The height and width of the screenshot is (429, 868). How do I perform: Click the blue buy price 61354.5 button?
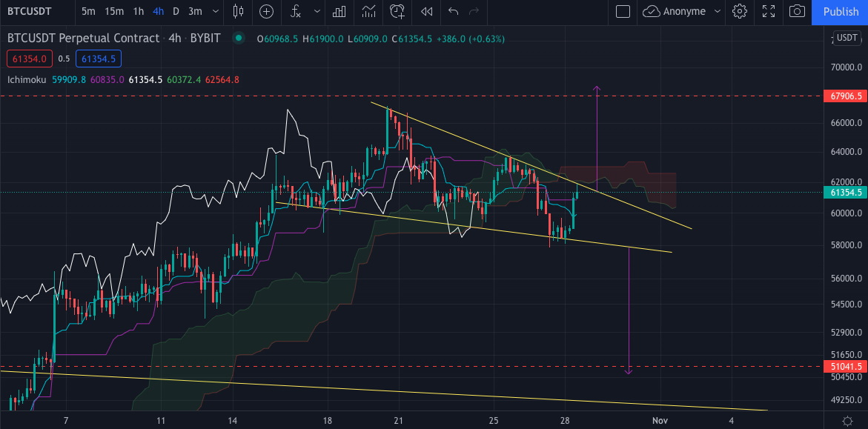tap(99, 59)
